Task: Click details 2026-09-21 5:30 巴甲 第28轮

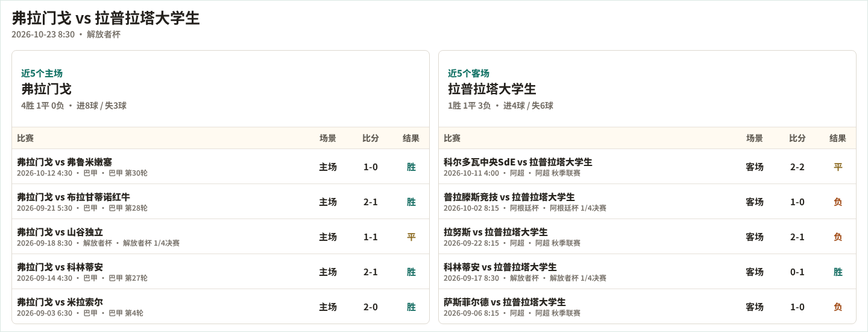Action: (82, 208)
